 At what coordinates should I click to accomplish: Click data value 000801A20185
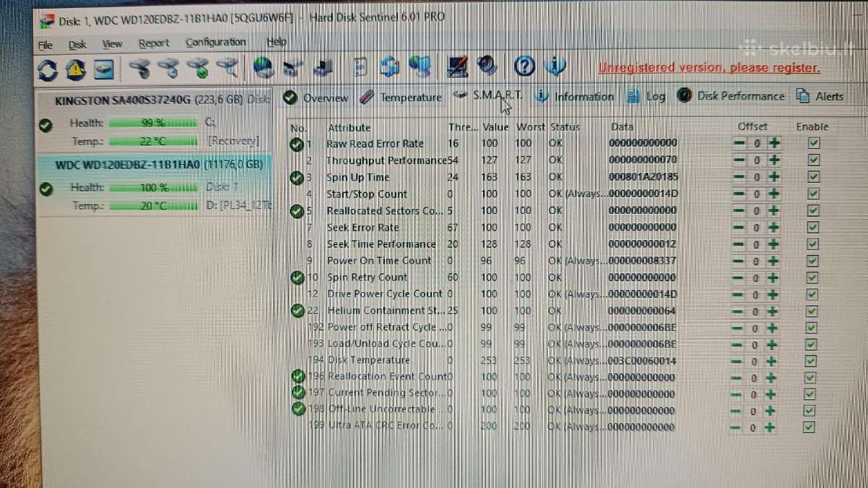(x=644, y=177)
